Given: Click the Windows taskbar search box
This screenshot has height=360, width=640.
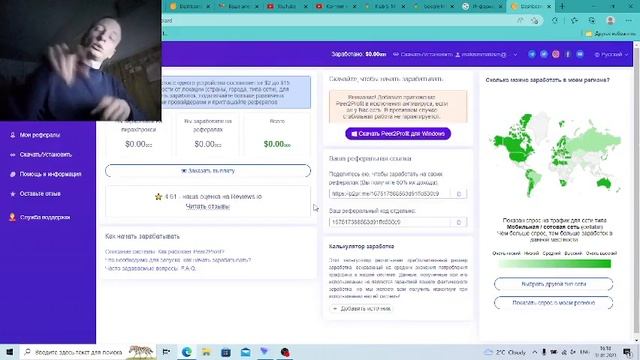Looking at the screenshot, I should click(88, 352).
